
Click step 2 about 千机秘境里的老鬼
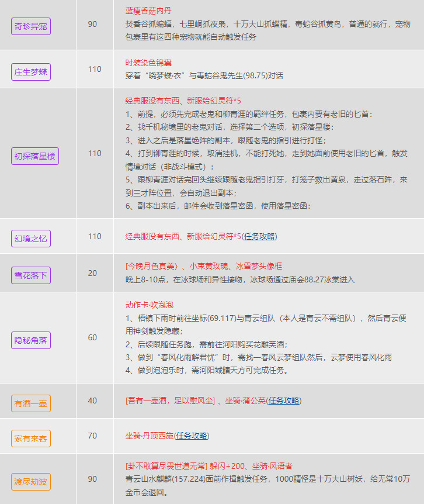[x=230, y=127]
